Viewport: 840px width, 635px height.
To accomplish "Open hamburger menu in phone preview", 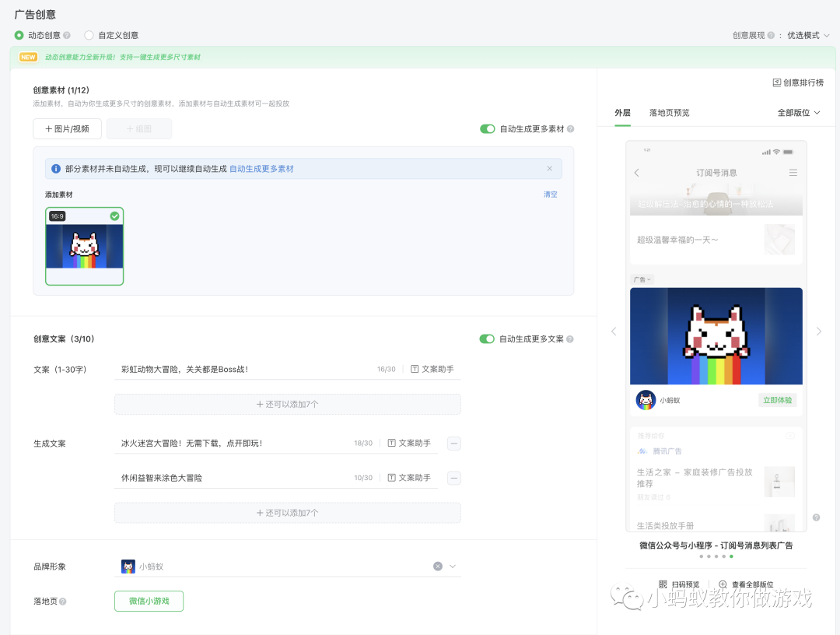I will [793, 173].
